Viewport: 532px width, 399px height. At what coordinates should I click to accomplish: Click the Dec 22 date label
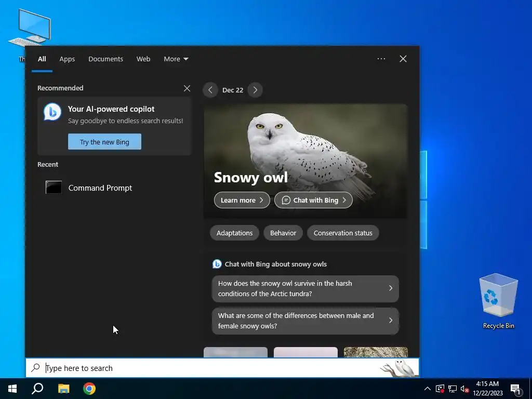[233, 90]
